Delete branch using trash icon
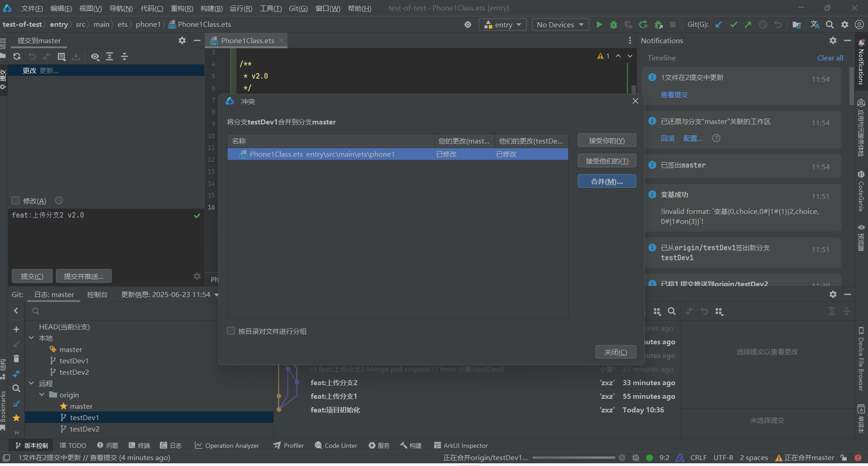 point(16,359)
